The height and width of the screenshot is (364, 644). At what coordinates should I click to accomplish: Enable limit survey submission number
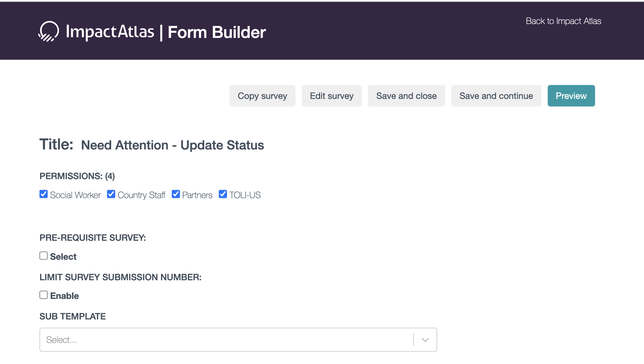[44, 295]
